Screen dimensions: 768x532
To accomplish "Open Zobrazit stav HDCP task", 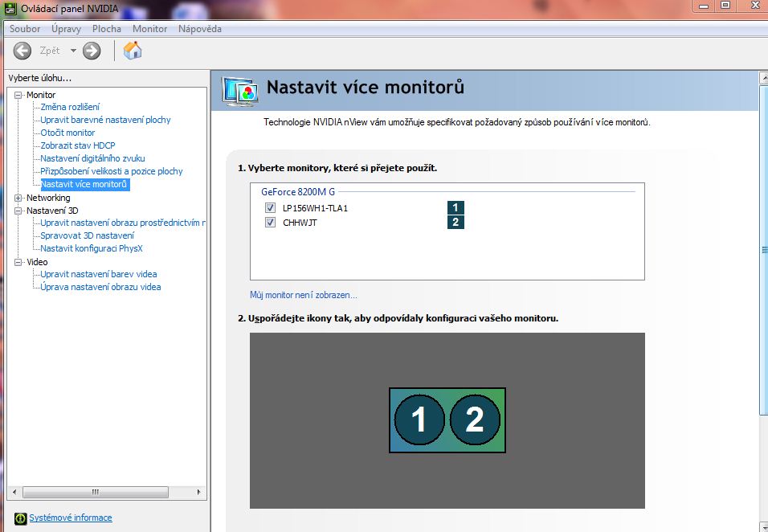I will coord(78,145).
